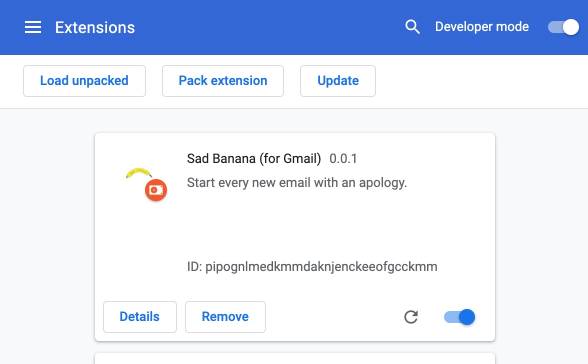Select the extension ID text

point(312,267)
